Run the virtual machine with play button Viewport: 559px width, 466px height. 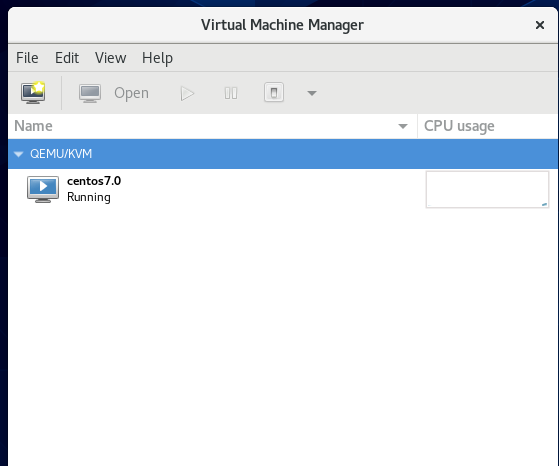tap(187, 93)
